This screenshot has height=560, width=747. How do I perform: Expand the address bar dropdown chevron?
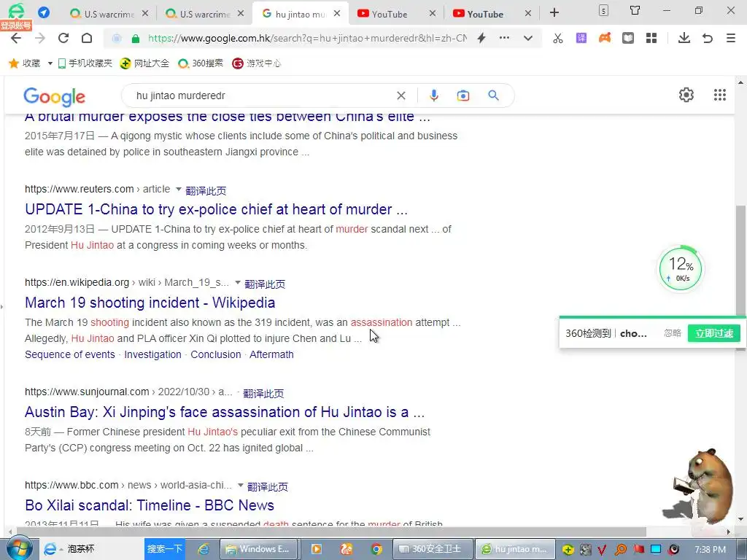(528, 38)
